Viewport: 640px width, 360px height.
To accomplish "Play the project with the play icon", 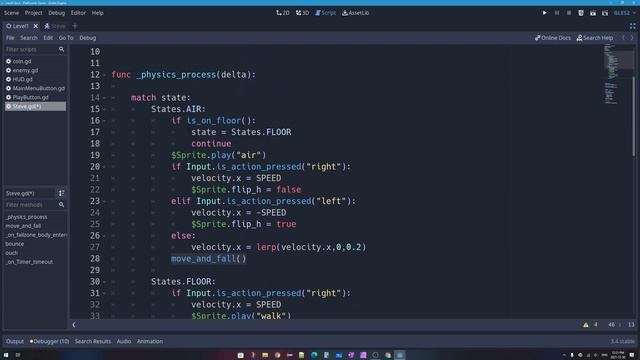I will [544, 13].
